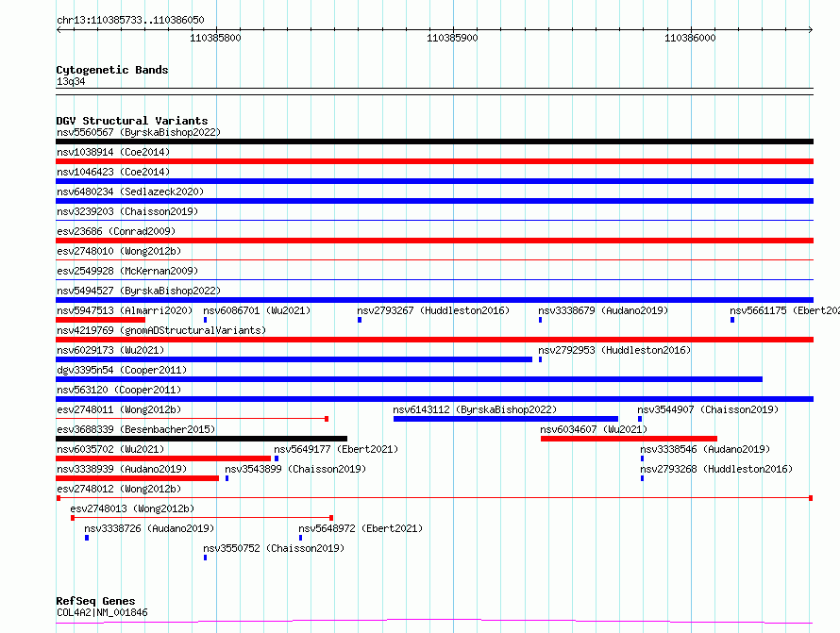840x633 pixels.
Task: Open nsv2793267 (Huddleston2016) label
Action: [x=433, y=310]
